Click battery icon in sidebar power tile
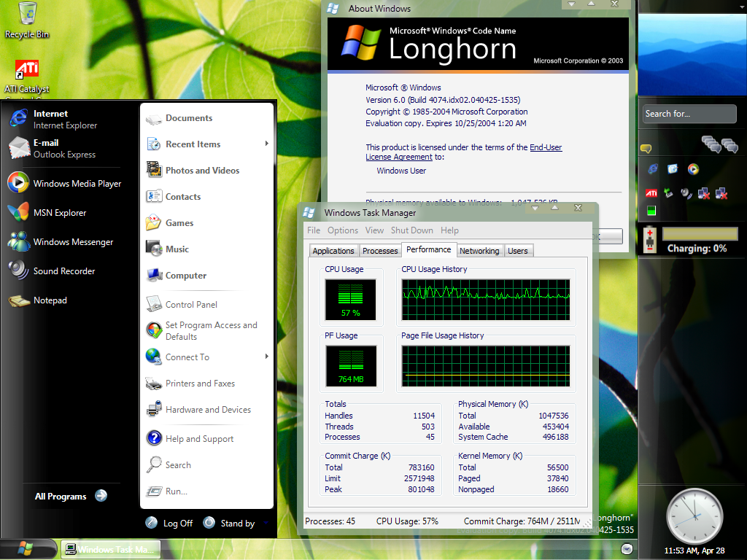The height and width of the screenshot is (560, 747). point(650,239)
